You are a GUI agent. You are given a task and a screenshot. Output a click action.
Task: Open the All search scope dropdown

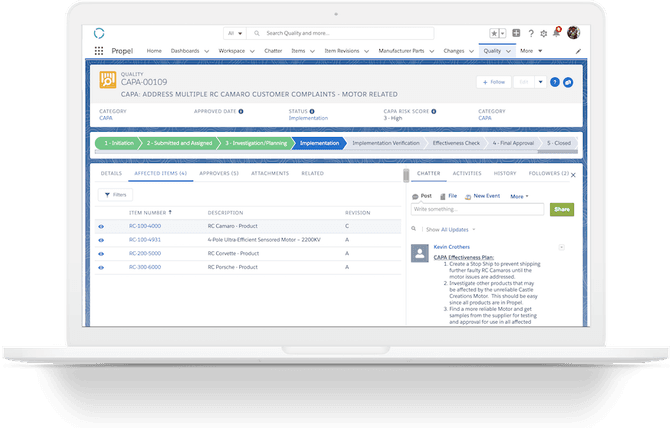(235, 33)
